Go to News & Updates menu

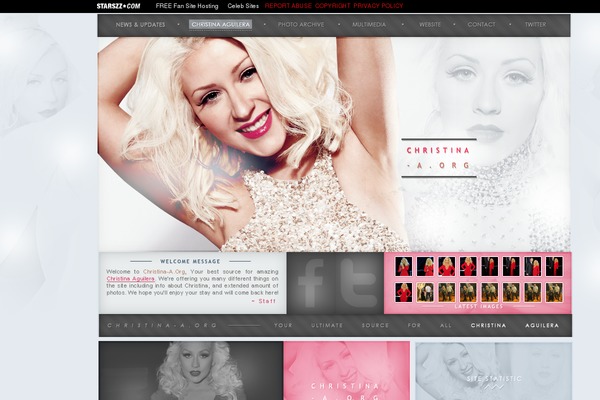[x=140, y=24]
